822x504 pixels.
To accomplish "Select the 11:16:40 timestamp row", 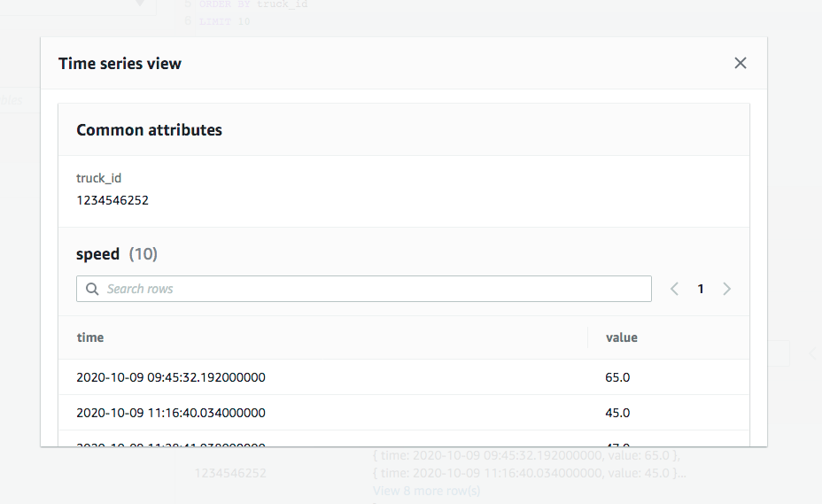I will [x=171, y=413].
